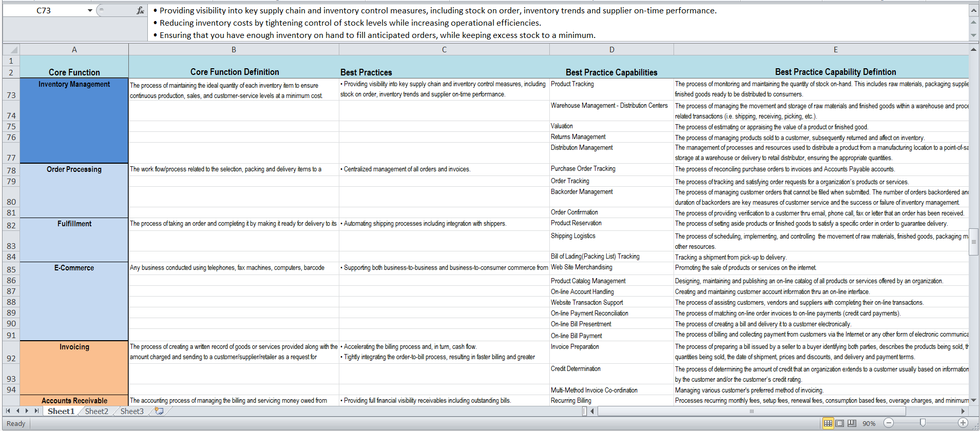Viewport: 980px width, 431px height.
Task: Click the Invoice Preparation cell
Action: click(611, 352)
